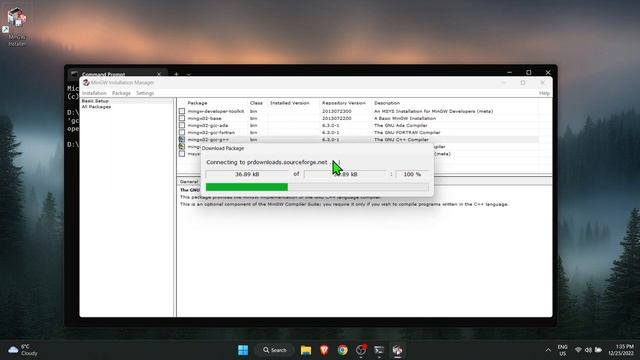Select All Packages in the left panel

96,107
